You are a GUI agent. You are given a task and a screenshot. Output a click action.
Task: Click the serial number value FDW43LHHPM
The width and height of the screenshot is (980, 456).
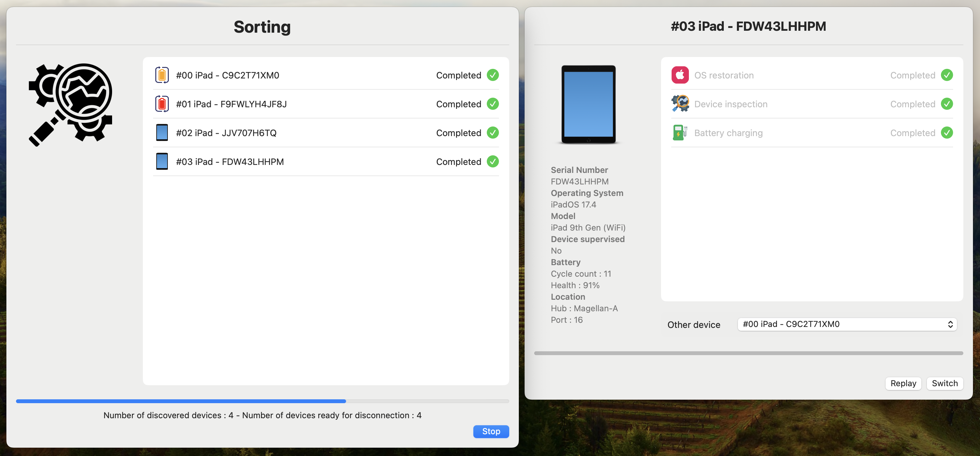(x=579, y=182)
